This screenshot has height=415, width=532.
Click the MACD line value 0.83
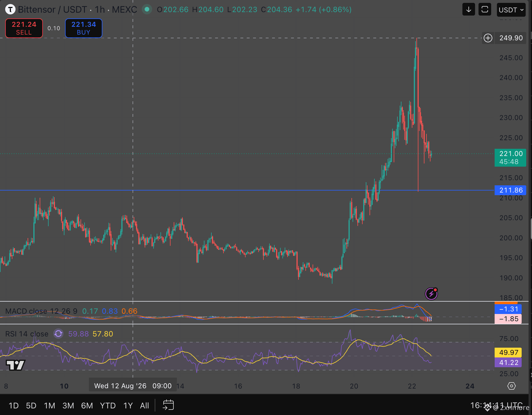[x=110, y=311]
